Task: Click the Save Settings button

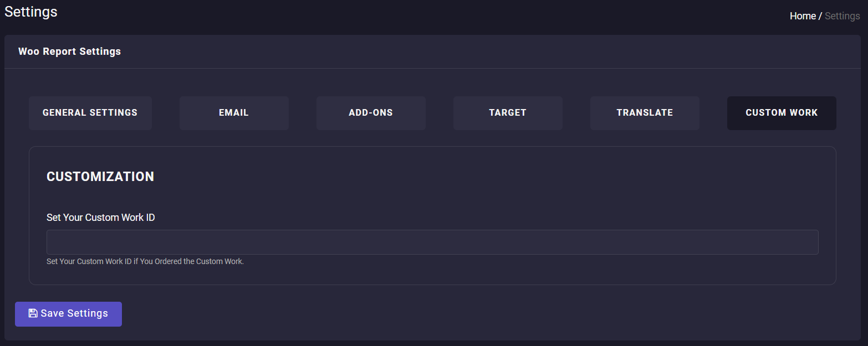Action: click(x=68, y=314)
